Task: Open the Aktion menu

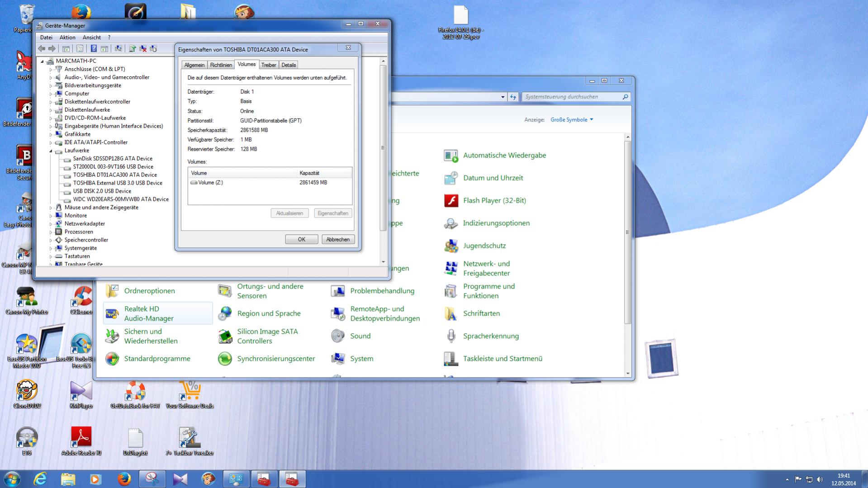Action: click(67, 38)
